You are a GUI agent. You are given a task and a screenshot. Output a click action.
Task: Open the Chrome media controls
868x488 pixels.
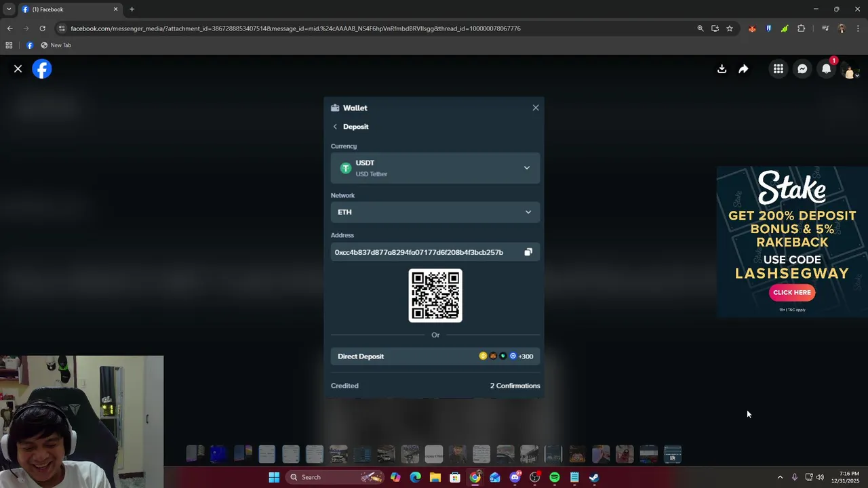click(x=825, y=28)
